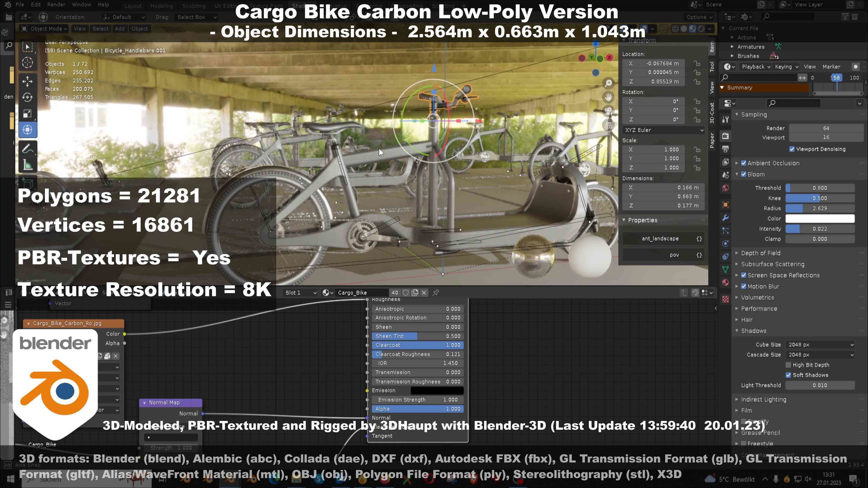
Task: Toggle Screen Space Reflections checkbox
Action: [744, 275]
